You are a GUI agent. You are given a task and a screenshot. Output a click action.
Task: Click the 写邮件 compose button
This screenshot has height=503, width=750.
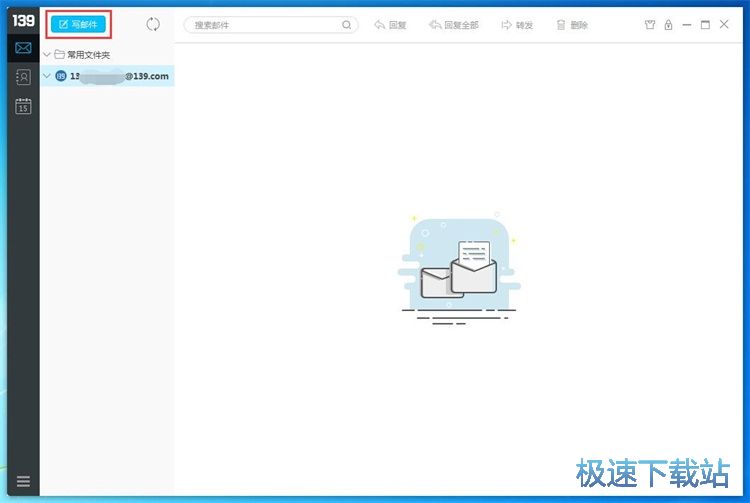click(78, 24)
